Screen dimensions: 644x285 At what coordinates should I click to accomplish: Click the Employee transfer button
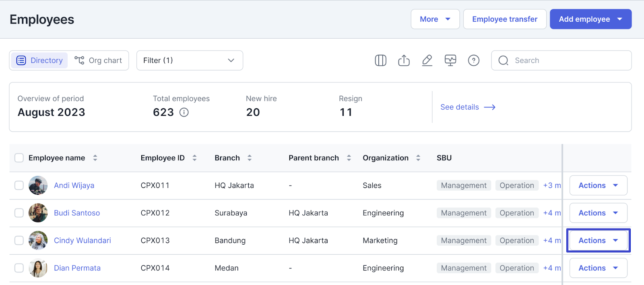point(505,19)
